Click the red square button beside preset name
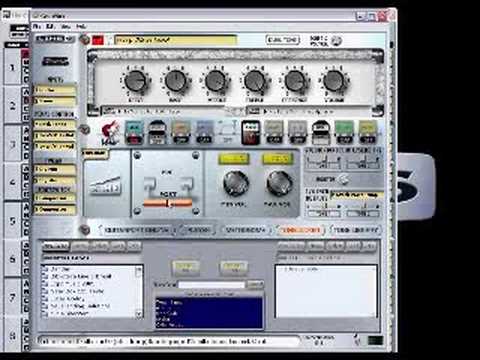Viewport: 480px width, 360px height. 98,40
